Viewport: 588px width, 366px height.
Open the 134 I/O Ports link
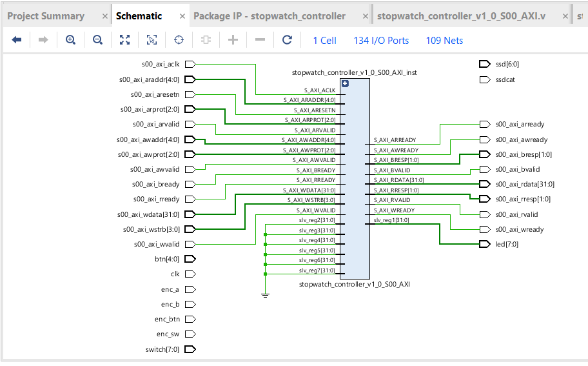[380, 40]
